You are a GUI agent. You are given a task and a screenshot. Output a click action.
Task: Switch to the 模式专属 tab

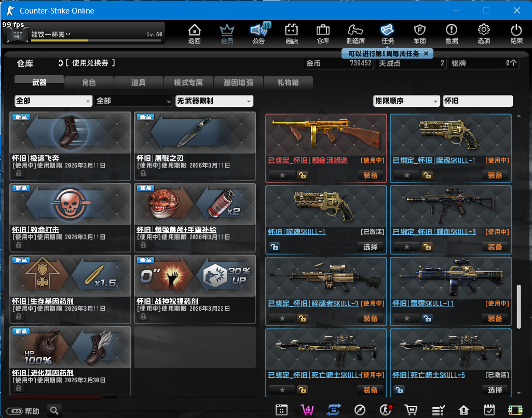pos(188,82)
